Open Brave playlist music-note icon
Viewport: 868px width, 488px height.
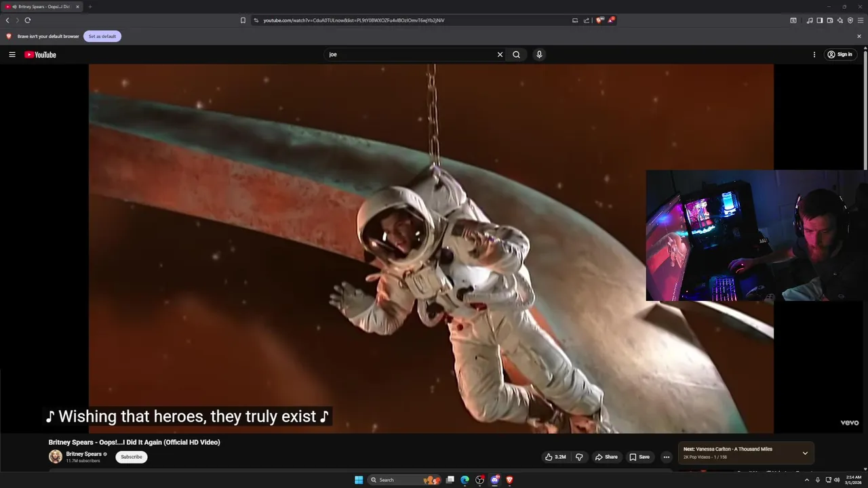(809, 20)
